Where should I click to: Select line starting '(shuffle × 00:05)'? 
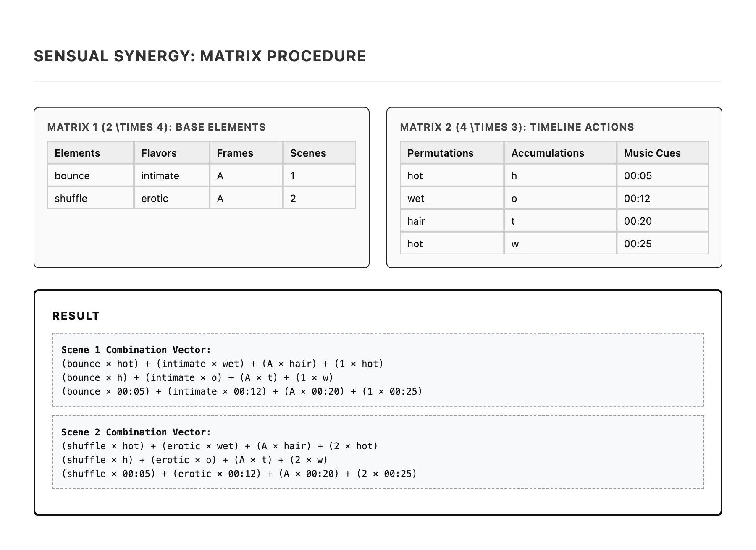pos(239,474)
